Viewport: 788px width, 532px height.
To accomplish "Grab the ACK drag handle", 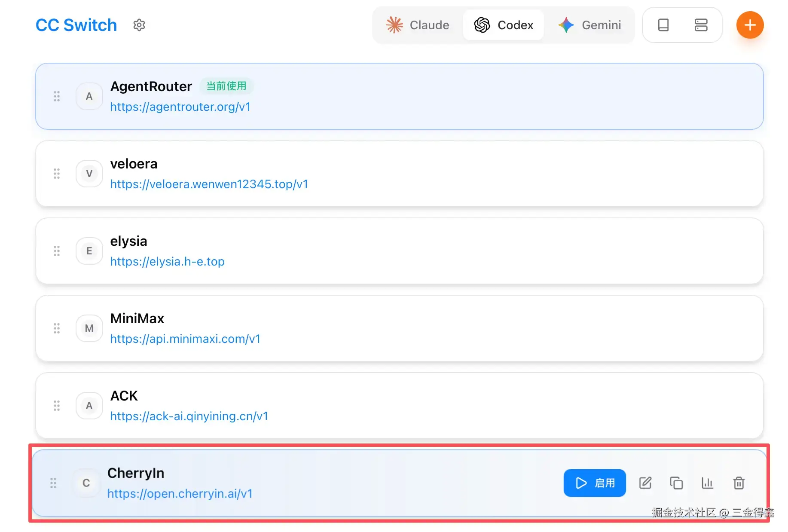I will coord(56,406).
